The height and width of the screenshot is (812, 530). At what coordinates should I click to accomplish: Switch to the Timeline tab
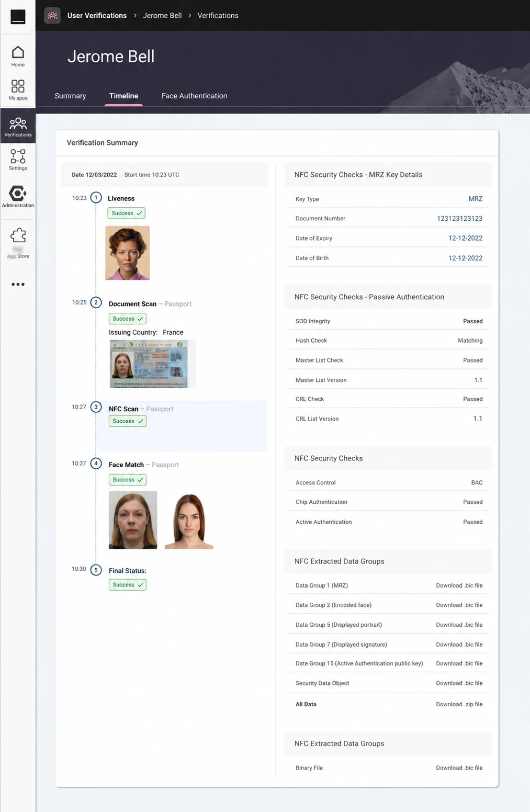click(x=123, y=96)
